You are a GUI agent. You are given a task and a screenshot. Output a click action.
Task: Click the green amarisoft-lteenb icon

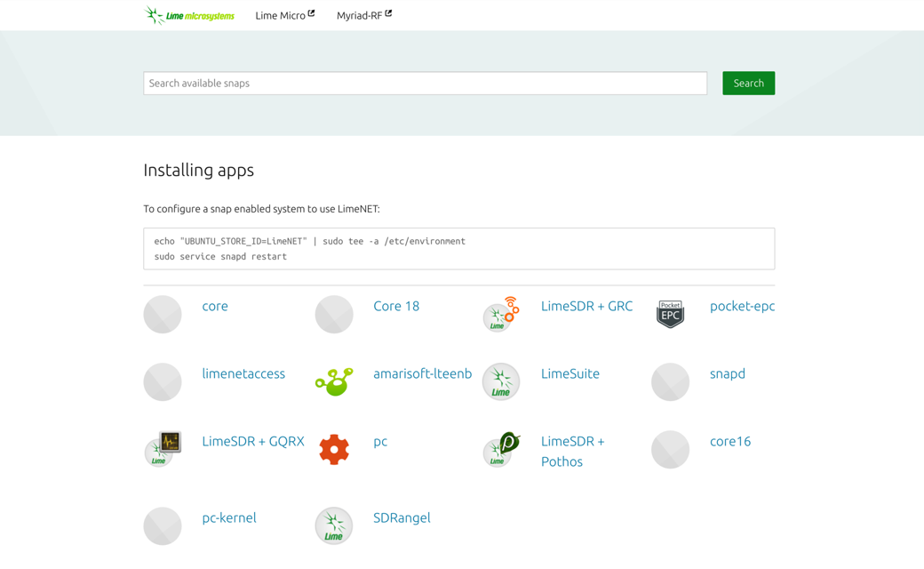point(334,381)
